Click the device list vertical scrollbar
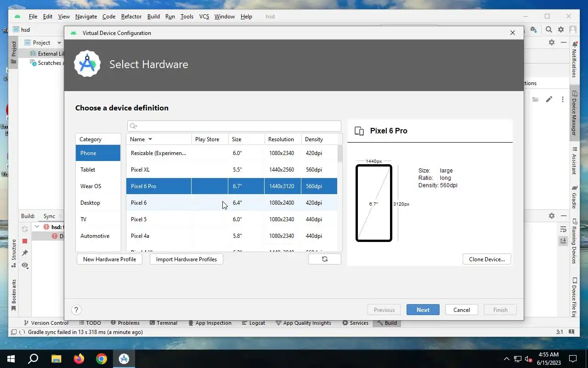 coord(340,153)
